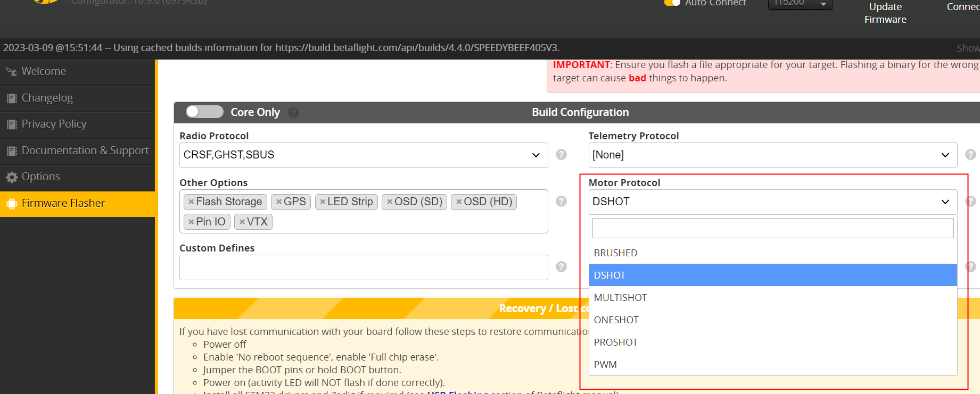Click the Update Firmware button
The height and width of the screenshot is (394, 980).
pyautogui.click(x=885, y=13)
